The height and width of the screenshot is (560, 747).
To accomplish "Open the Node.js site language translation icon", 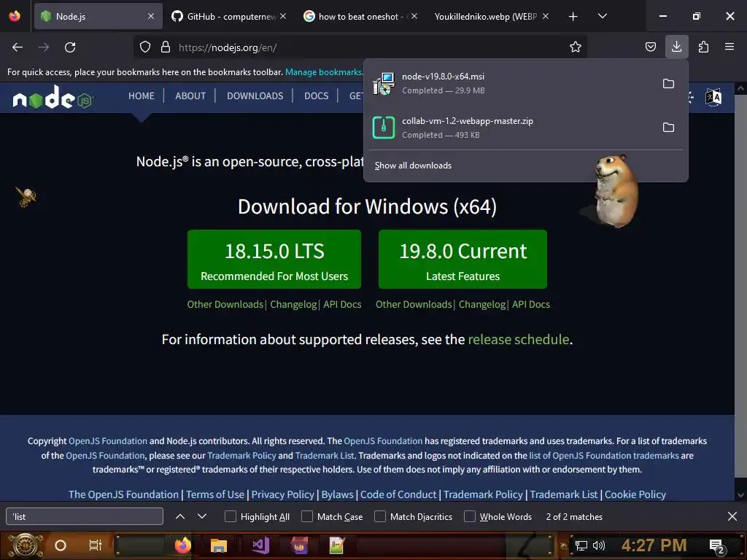I will pyautogui.click(x=713, y=97).
